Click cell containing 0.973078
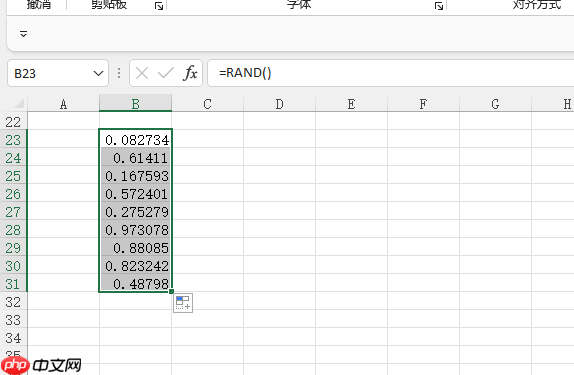 pos(135,230)
